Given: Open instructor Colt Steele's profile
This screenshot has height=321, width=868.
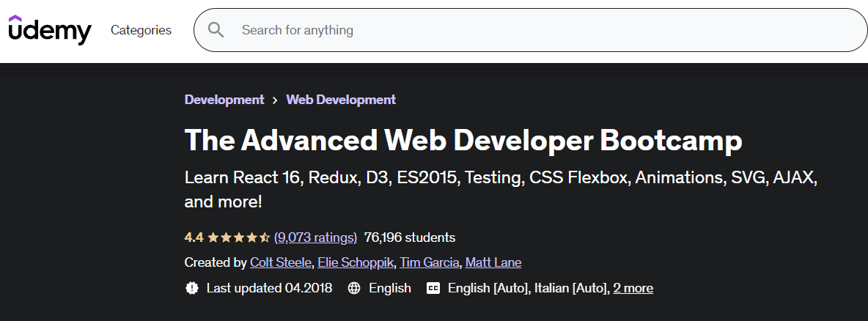Looking at the screenshot, I should tap(281, 262).
